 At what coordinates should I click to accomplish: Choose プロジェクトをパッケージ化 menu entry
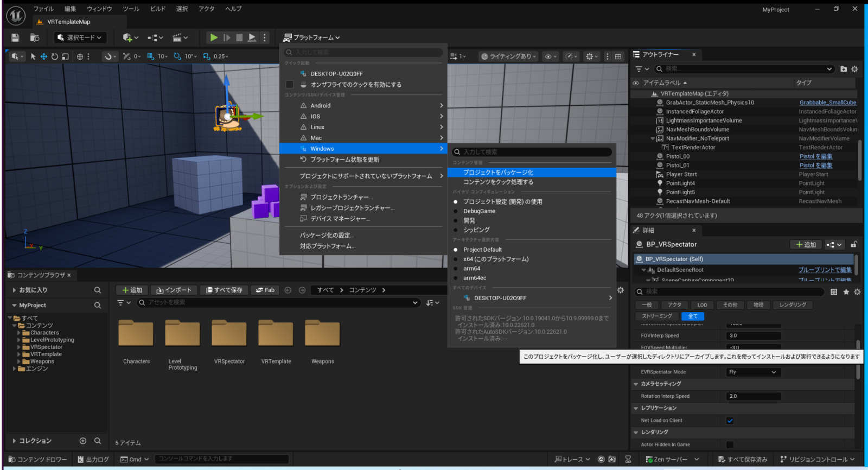532,173
